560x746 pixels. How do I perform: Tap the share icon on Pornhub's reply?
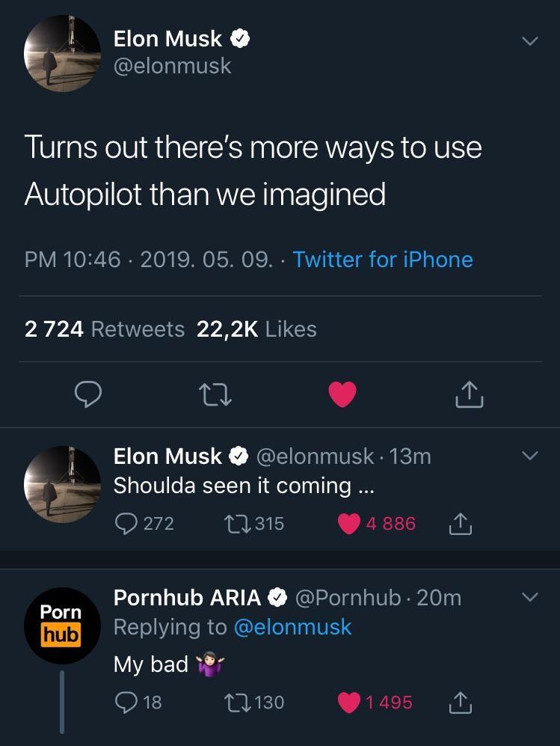[461, 702]
